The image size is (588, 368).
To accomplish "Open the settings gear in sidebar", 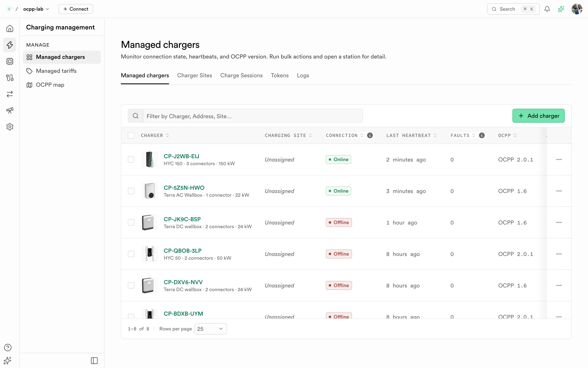I will click(10, 127).
